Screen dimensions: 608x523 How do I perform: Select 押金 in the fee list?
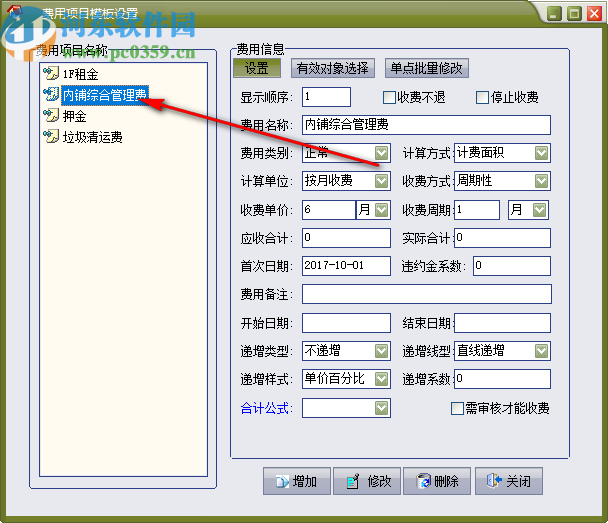(74, 116)
